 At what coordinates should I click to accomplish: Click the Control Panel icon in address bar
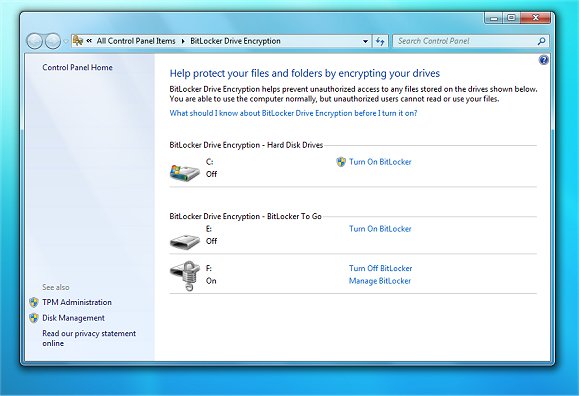point(78,41)
